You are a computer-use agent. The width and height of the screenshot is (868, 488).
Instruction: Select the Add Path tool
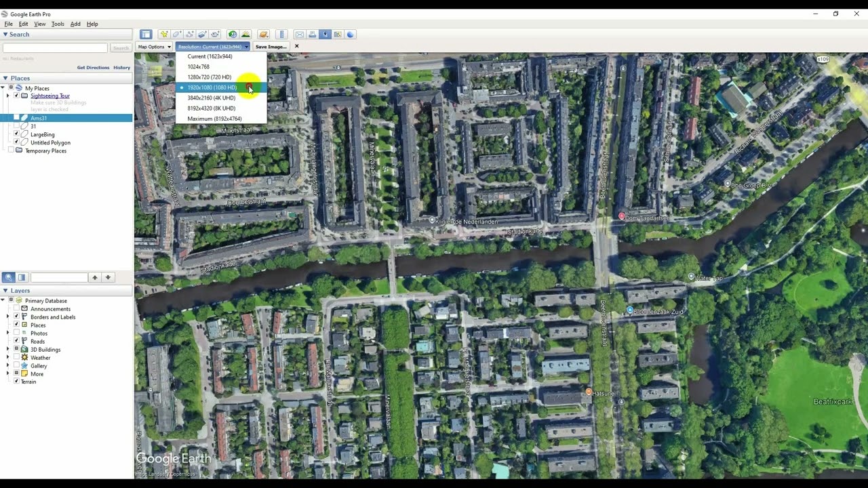(190, 35)
